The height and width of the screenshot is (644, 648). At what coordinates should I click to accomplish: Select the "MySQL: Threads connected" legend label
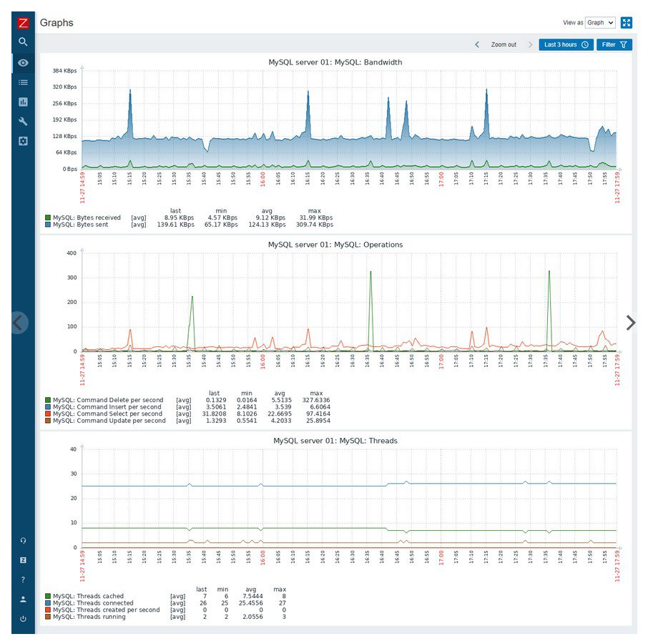[93, 603]
